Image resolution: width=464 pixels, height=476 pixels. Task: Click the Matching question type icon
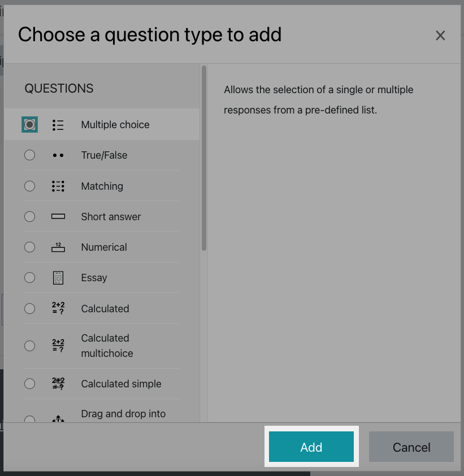[x=58, y=186]
